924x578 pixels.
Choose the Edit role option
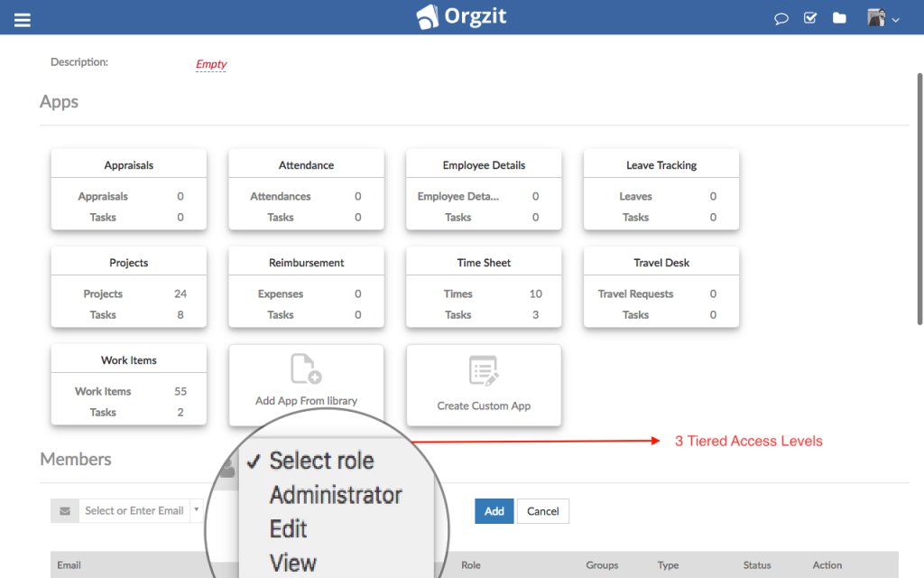[x=289, y=529]
